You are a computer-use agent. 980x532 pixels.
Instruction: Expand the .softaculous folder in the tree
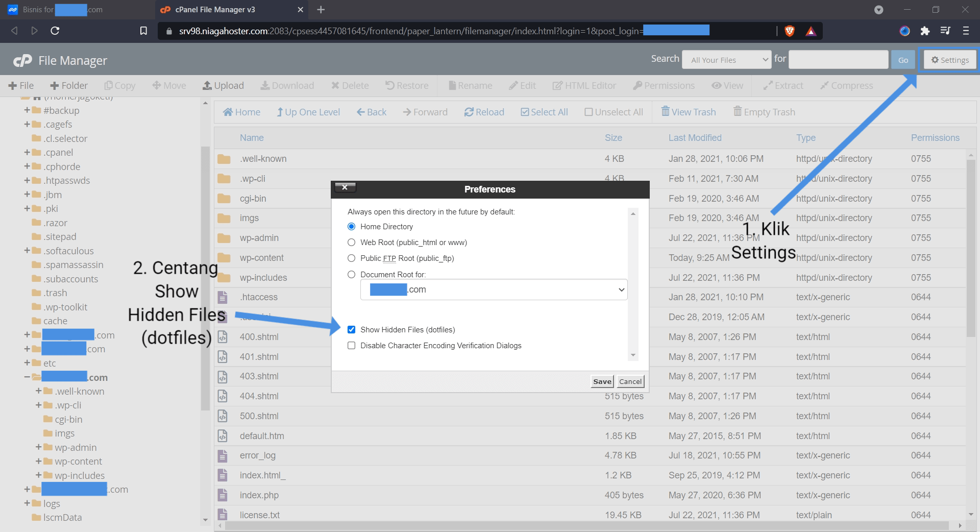click(x=26, y=251)
